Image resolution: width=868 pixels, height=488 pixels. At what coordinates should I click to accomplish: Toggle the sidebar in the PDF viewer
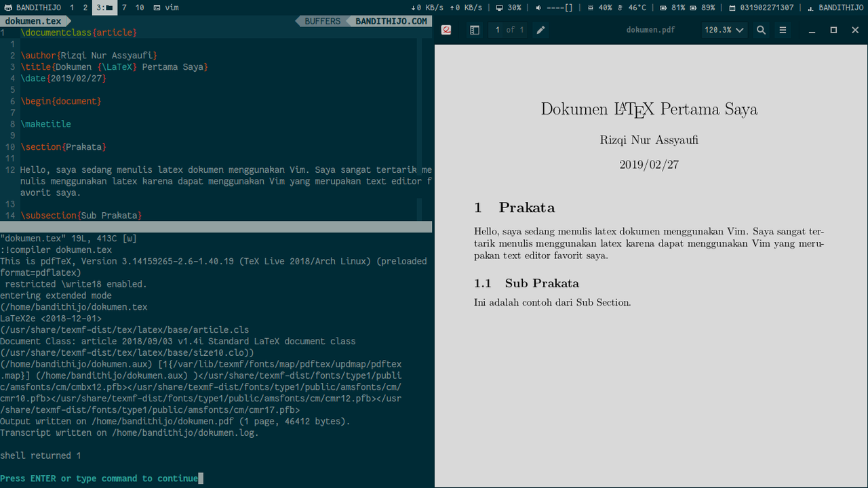point(475,30)
